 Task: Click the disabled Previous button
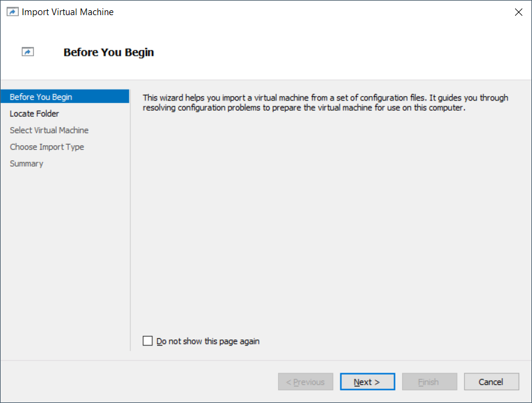(305, 381)
